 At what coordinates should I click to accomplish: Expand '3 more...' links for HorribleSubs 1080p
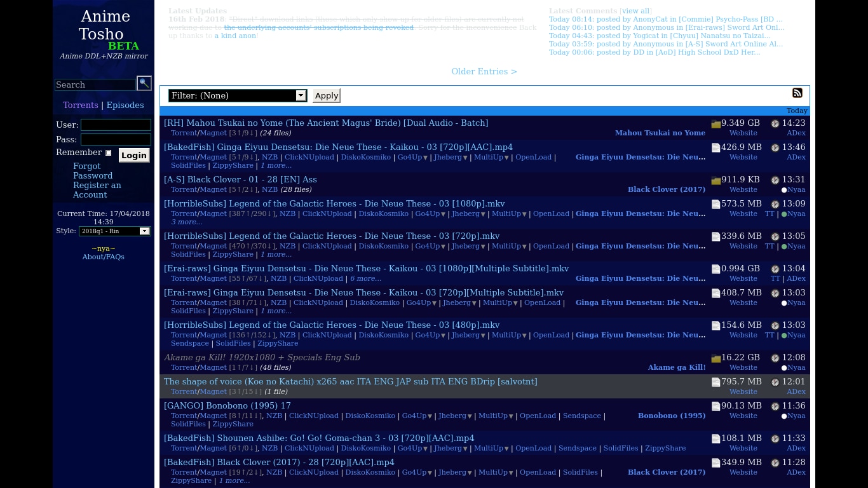pos(186,222)
